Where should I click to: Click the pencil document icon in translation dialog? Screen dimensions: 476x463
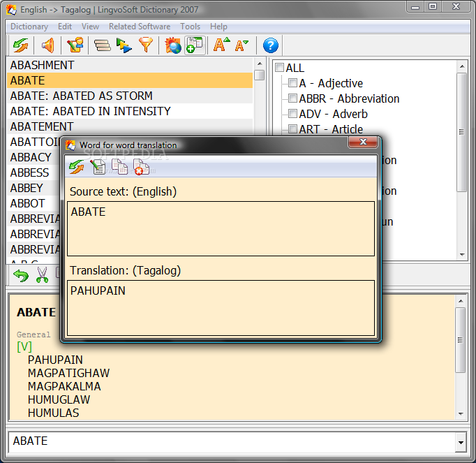98,167
